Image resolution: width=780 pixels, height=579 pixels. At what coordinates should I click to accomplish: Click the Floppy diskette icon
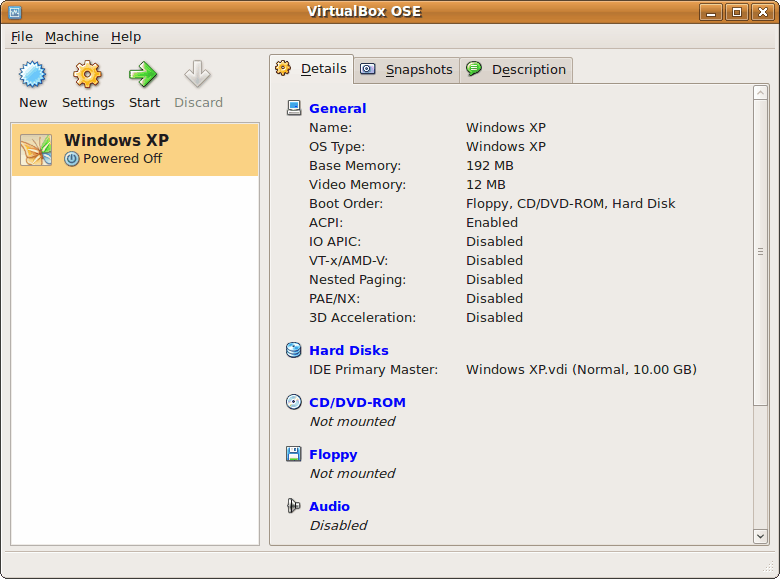(x=293, y=454)
